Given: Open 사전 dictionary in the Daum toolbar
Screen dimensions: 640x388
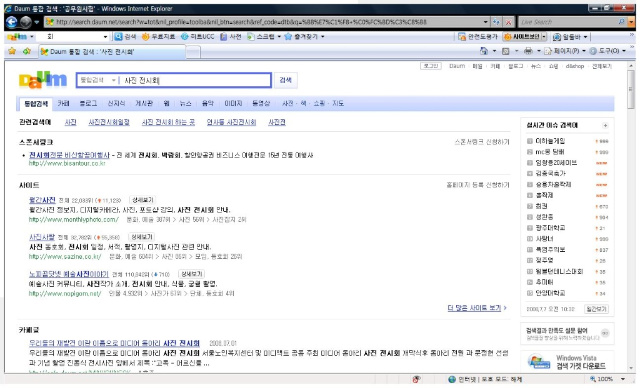Looking at the screenshot, I should point(231,37).
